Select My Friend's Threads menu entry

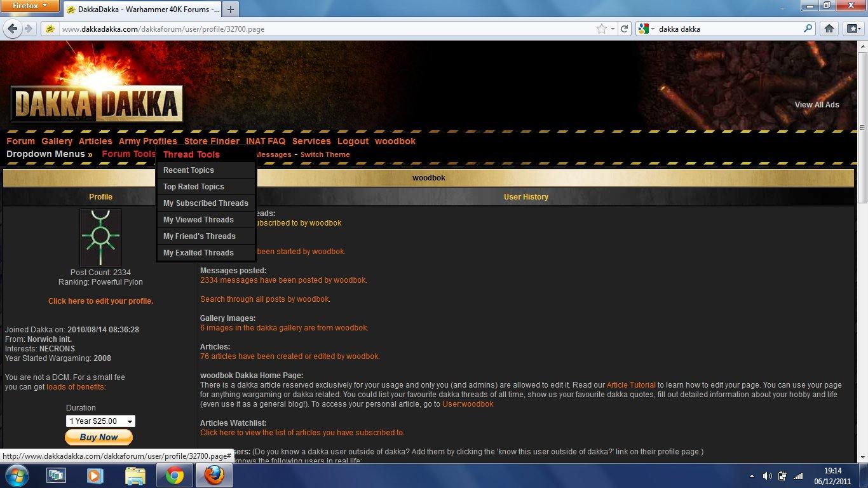[206, 236]
